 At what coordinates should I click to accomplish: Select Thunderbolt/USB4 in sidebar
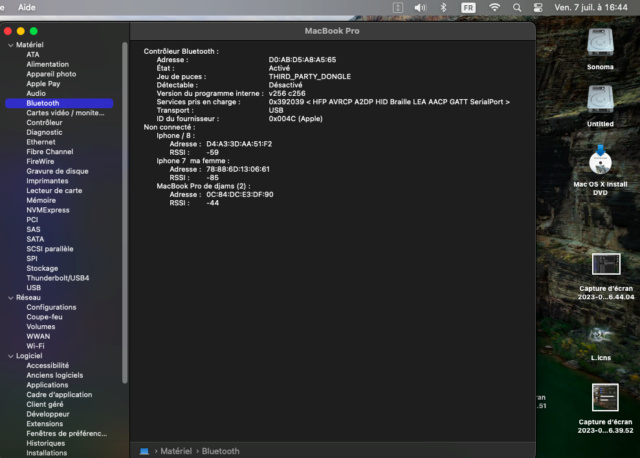(58, 278)
